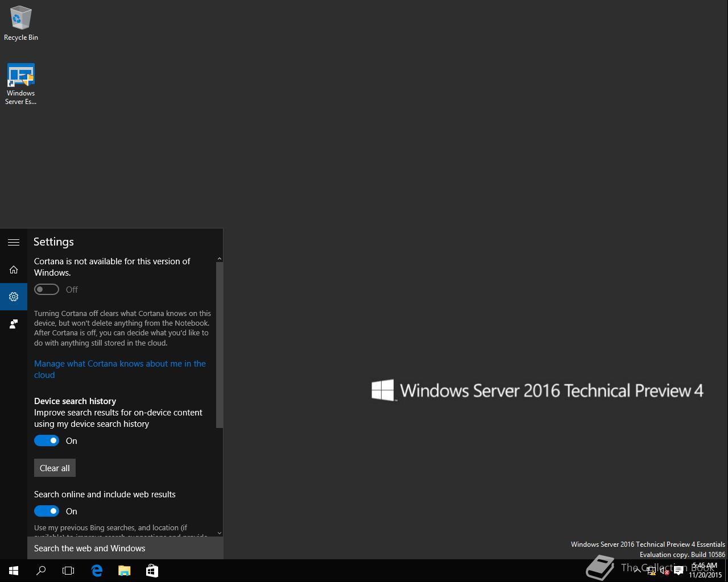The image size is (728, 582).
Task: Open the taskbar clock and date
Action: click(x=705, y=571)
